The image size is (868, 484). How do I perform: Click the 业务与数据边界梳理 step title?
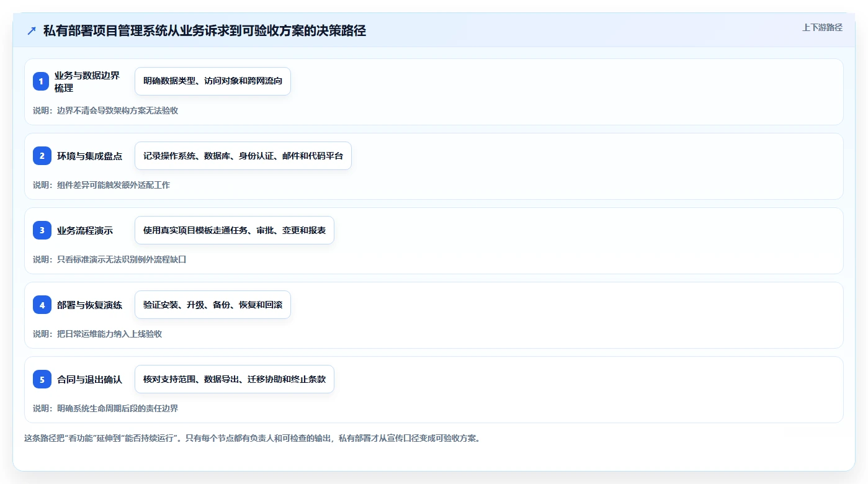[87, 81]
